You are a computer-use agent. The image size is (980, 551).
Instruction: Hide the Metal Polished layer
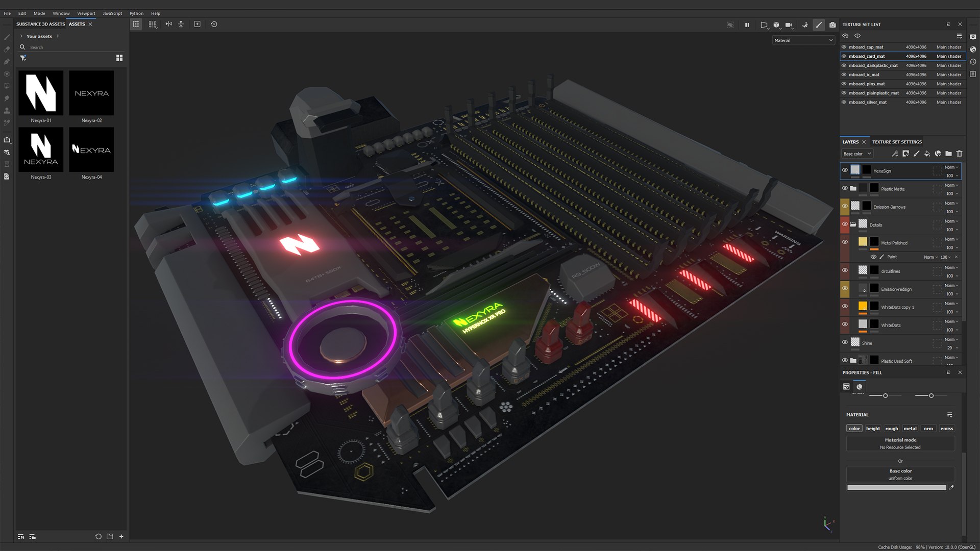click(x=845, y=242)
